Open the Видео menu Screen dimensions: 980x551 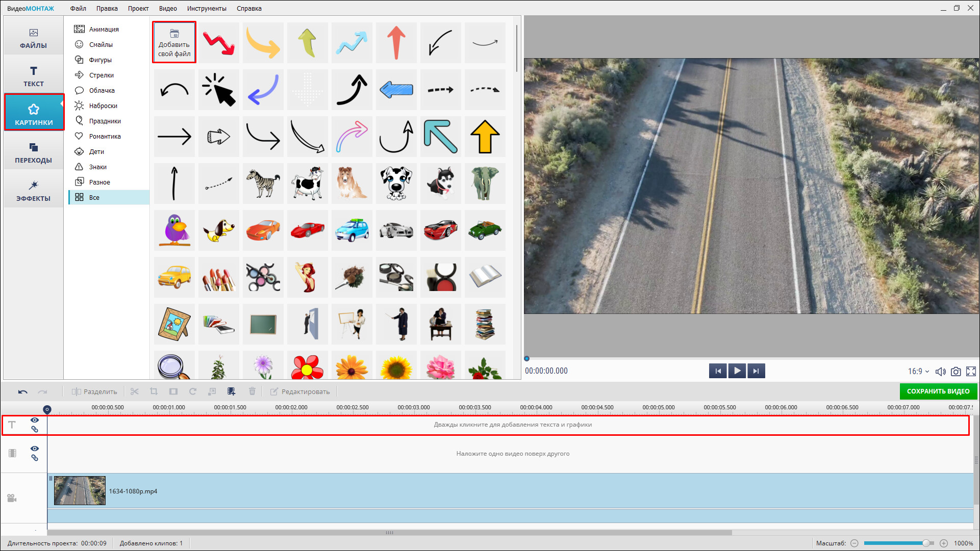[168, 8]
